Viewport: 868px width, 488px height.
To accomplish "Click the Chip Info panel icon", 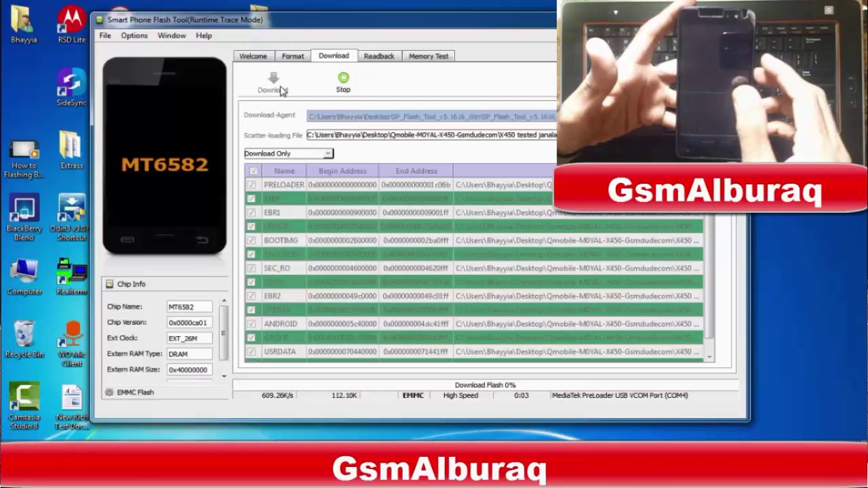I will [x=109, y=284].
